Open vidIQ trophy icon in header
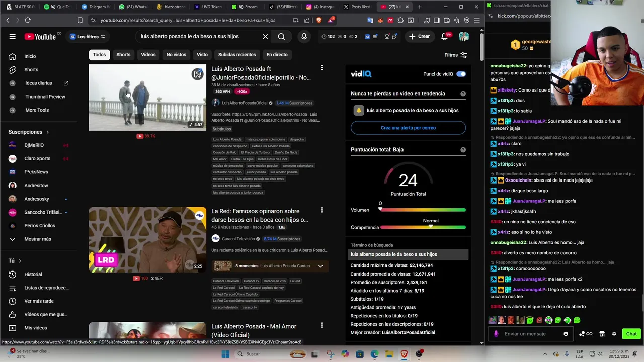 tap(387, 36)
